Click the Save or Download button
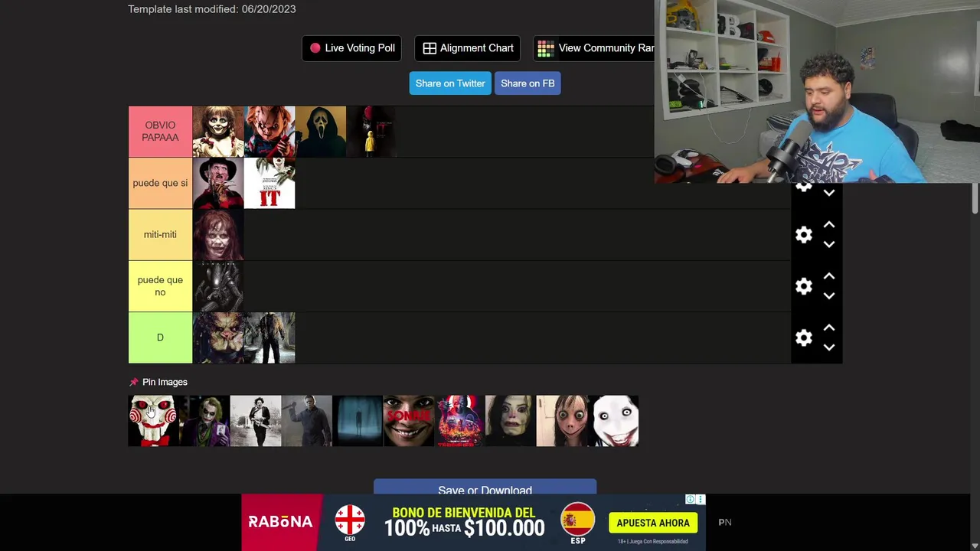 point(485,487)
